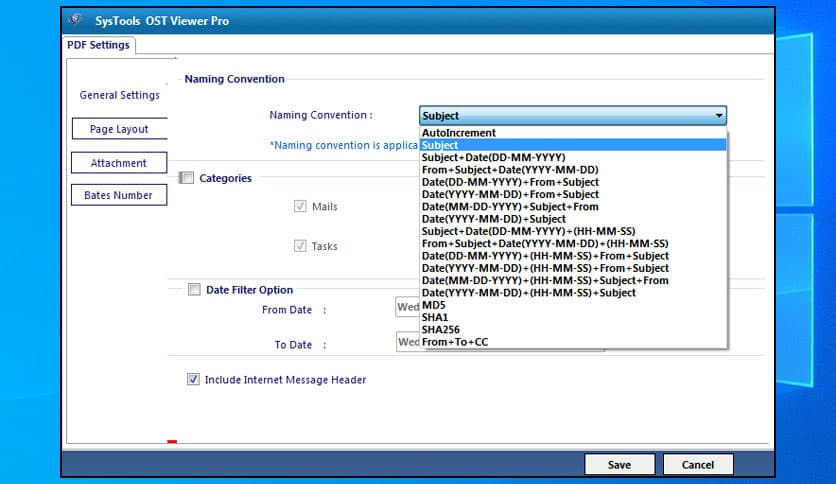836x484 pixels.
Task: Choose From+To+CC naming option
Action: pos(573,341)
